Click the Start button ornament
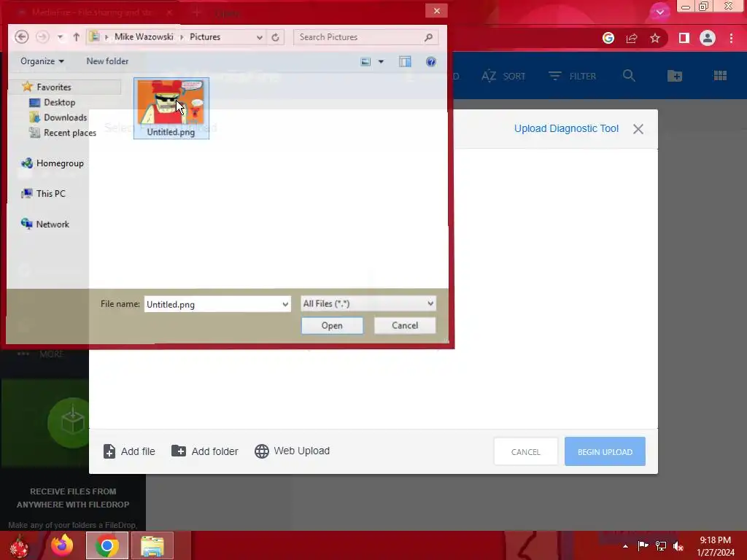 tap(19, 546)
